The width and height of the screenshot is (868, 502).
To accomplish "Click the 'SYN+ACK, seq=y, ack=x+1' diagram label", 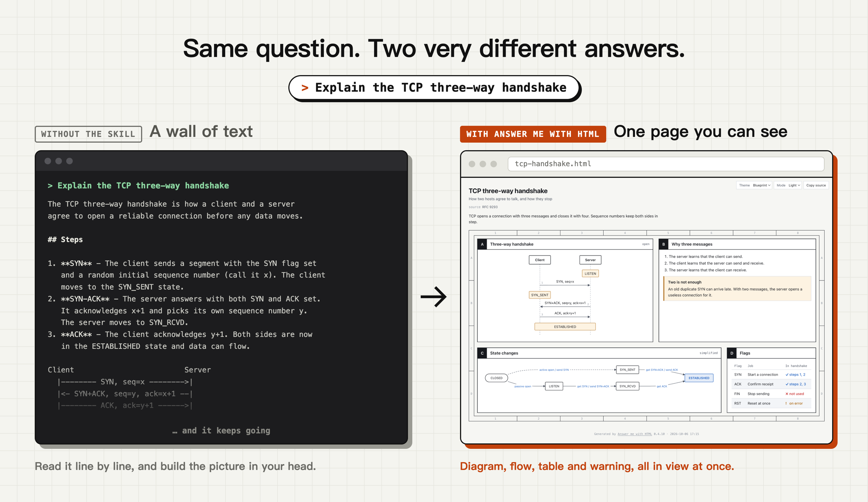I will [x=565, y=303].
